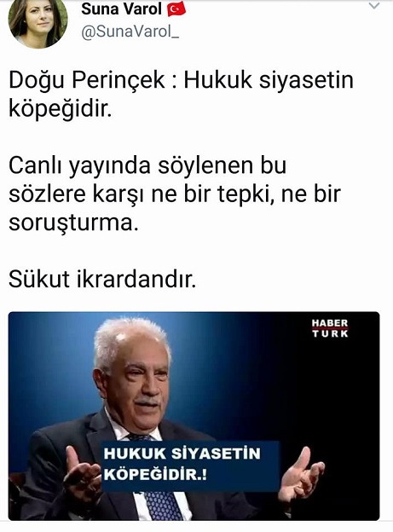Tap the word Perinçek in the first line
Viewport: 393px width, 532px height.
click(x=118, y=80)
